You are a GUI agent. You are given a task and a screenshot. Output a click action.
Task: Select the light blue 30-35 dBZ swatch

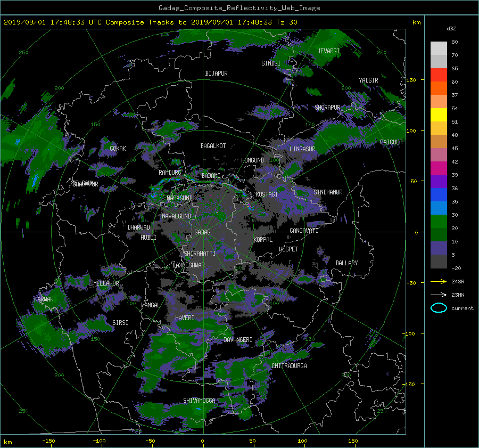(439, 208)
